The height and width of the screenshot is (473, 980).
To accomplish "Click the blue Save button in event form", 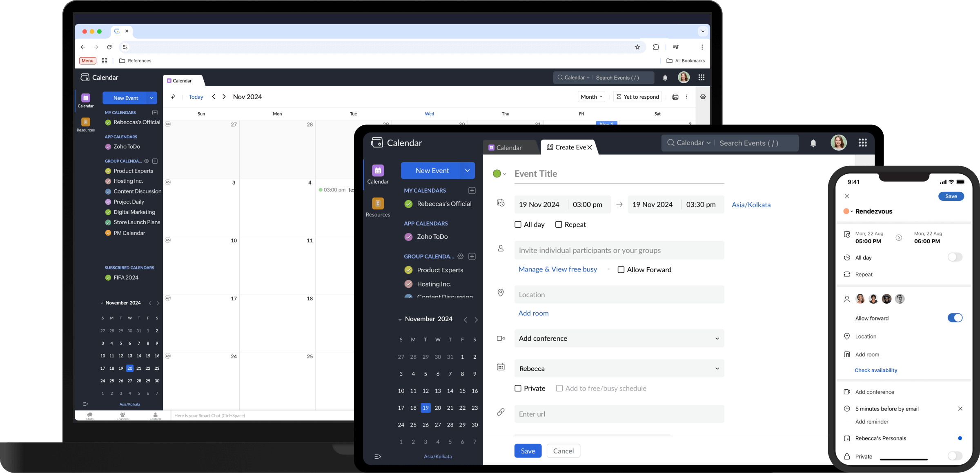I will [x=528, y=451].
